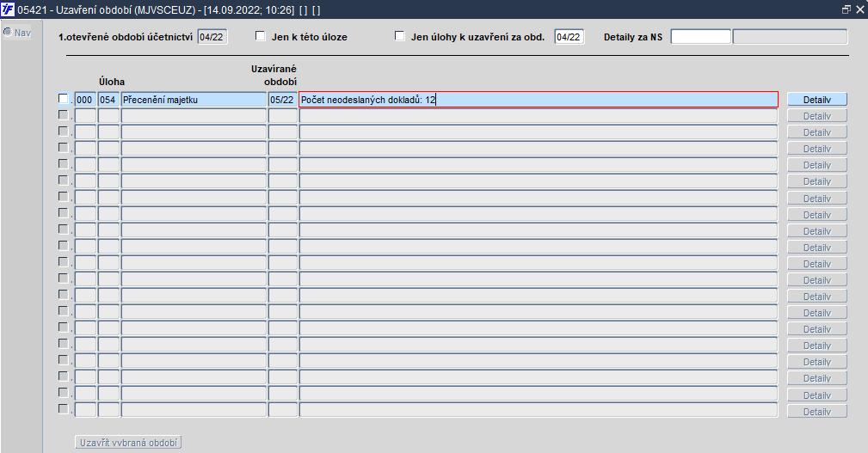
Task: Check the row checkbox for Přecenění majetku
Action: 63,99
